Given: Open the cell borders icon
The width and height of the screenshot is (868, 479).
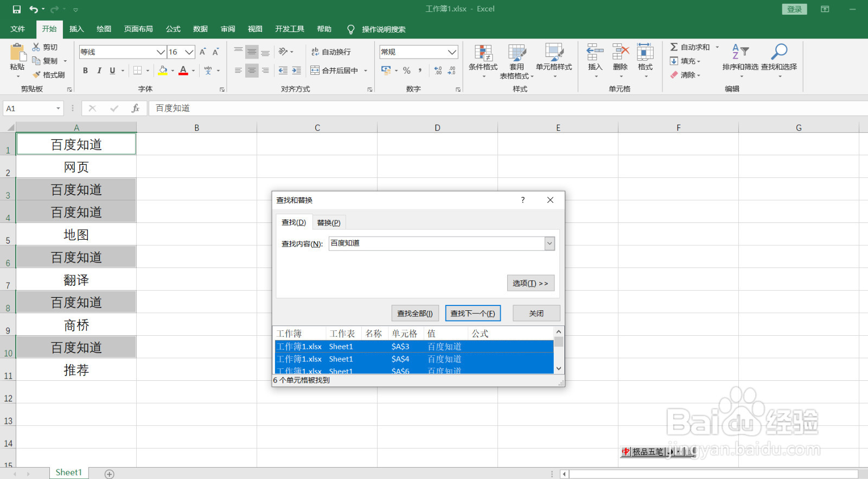Looking at the screenshot, I should coord(138,71).
